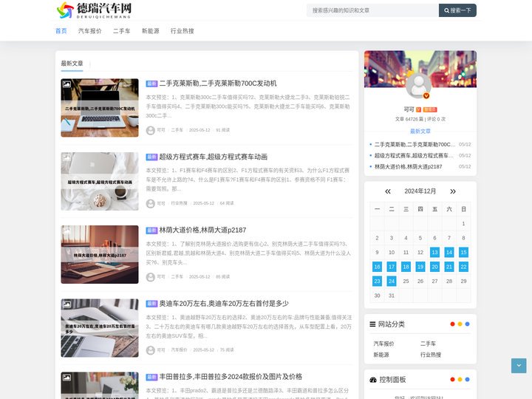Click red dot in 网站分类 header
Image resolution: width=532 pixels, height=399 pixels.
[x=452, y=324]
